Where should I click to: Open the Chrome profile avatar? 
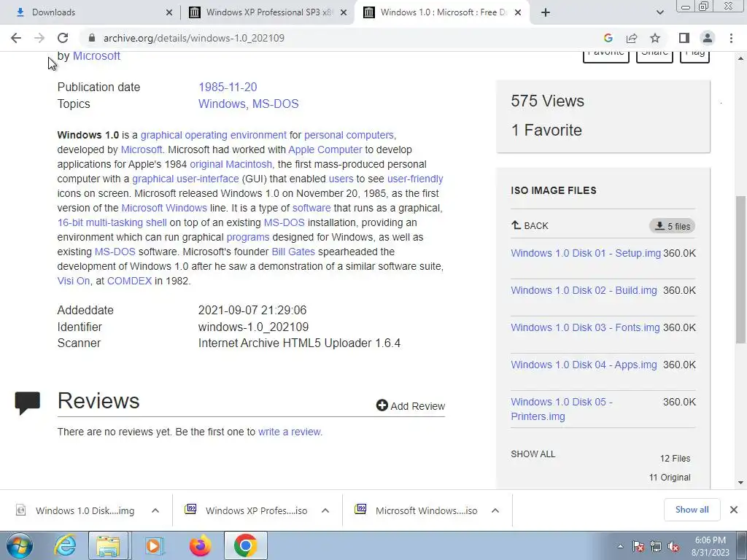pyautogui.click(x=708, y=38)
